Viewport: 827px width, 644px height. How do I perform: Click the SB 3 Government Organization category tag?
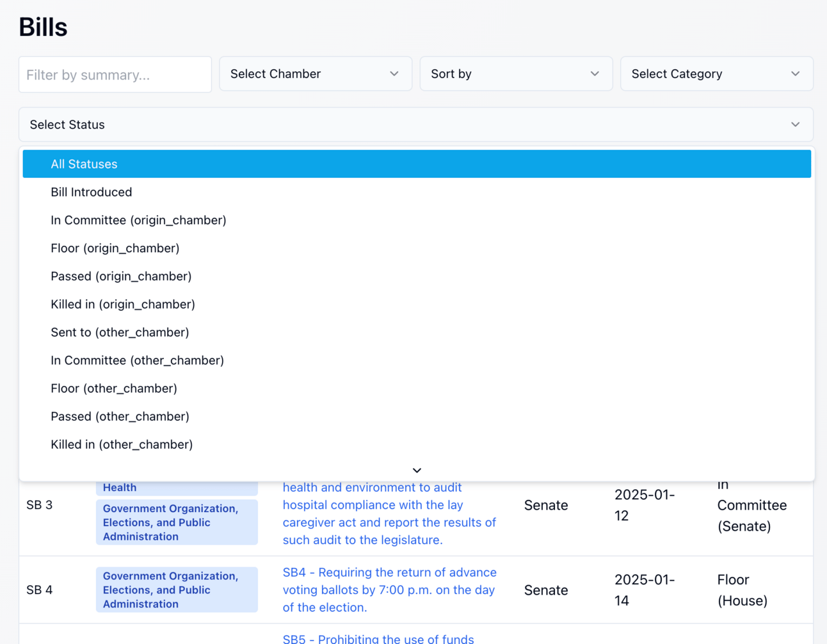(177, 522)
